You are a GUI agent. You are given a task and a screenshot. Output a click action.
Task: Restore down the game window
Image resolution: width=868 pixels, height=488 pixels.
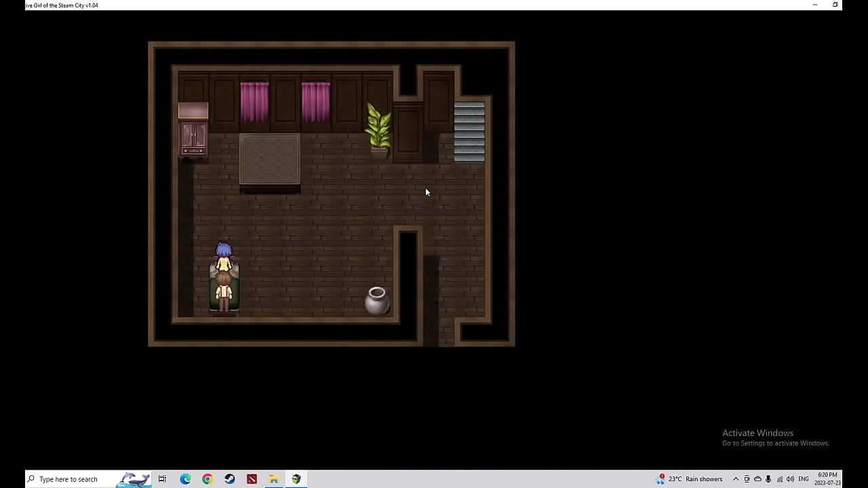pos(835,5)
